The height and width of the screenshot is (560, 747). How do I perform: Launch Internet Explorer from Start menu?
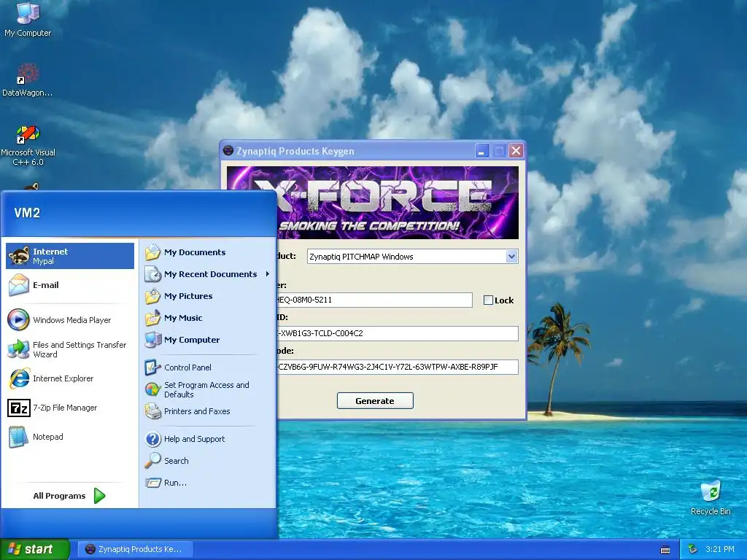(x=70, y=378)
